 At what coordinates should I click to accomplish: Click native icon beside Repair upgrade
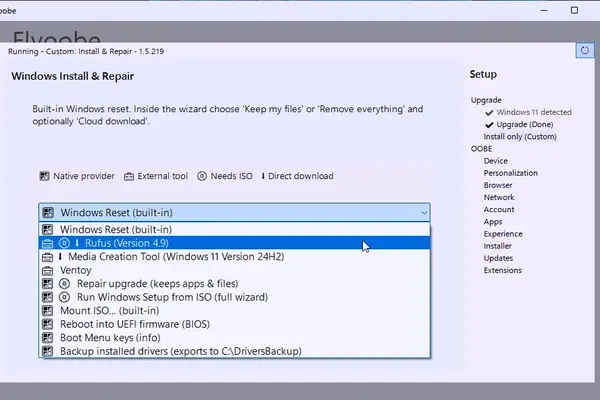pyautogui.click(x=47, y=284)
